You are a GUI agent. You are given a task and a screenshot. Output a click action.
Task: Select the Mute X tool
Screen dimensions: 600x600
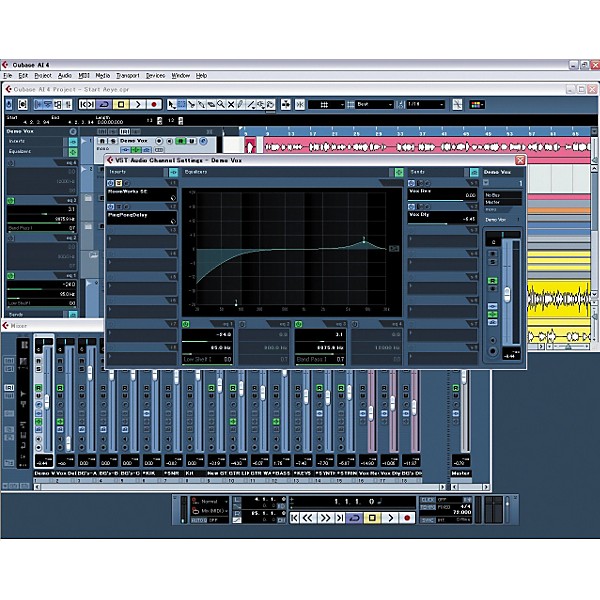[x=231, y=104]
